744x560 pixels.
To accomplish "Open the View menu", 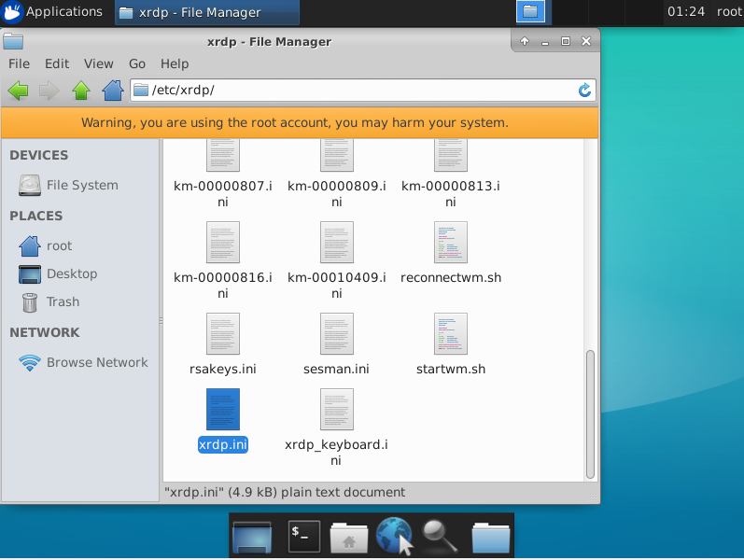I will (99, 63).
